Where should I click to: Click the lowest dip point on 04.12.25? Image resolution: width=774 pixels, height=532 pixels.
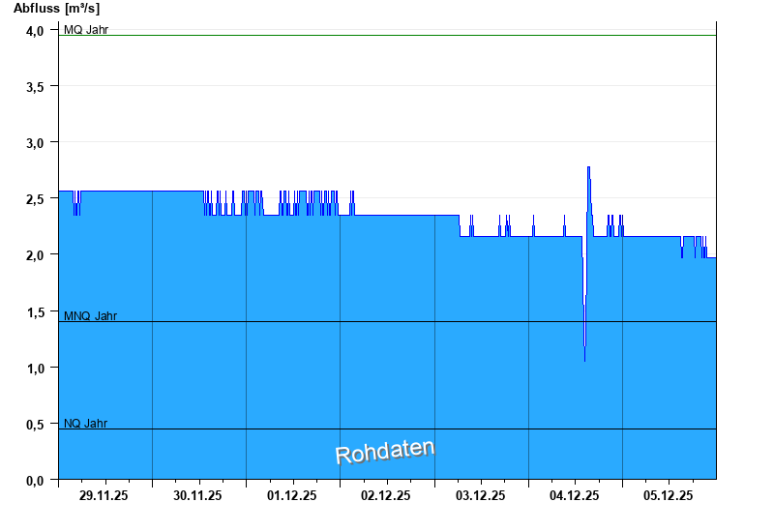[585, 360]
